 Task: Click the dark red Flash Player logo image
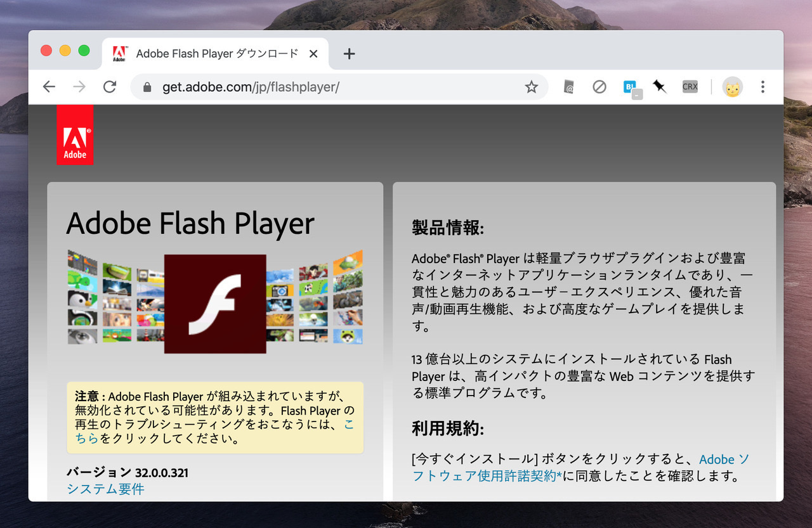click(x=215, y=304)
